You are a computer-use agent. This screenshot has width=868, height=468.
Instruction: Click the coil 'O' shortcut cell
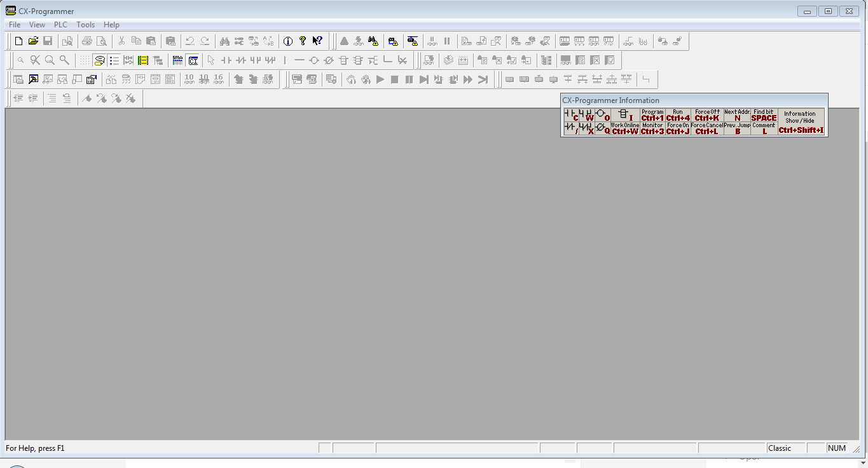602,115
